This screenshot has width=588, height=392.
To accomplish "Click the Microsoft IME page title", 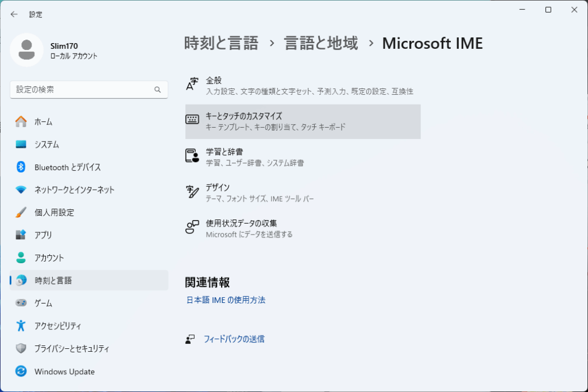I will pyautogui.click(x=432, y=43).
